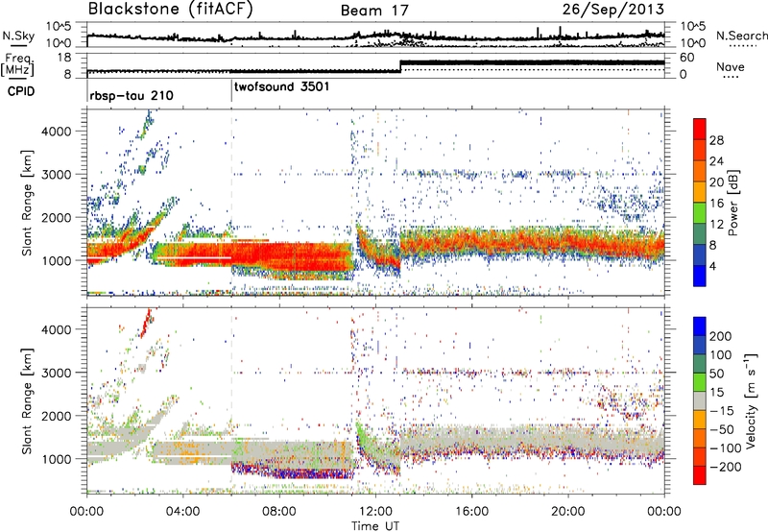Image resolution: width=768 pixels, height=532 pixels.
Task: Click the "4000" range tick of power panel
Action: click(x=56, y=132)
